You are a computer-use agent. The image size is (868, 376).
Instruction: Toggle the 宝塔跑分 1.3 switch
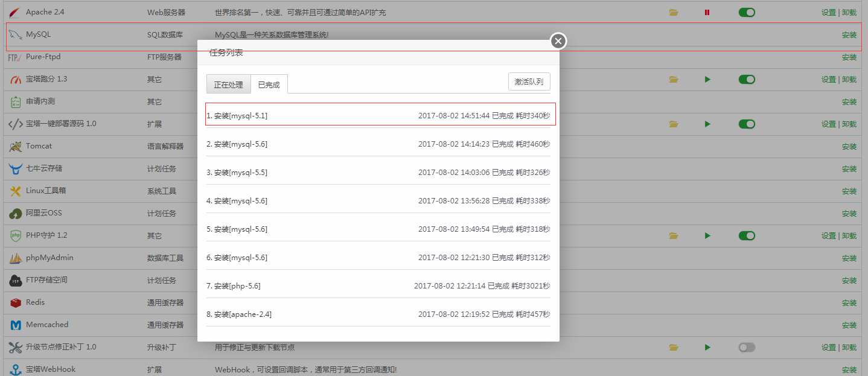[x=747, y=79]
